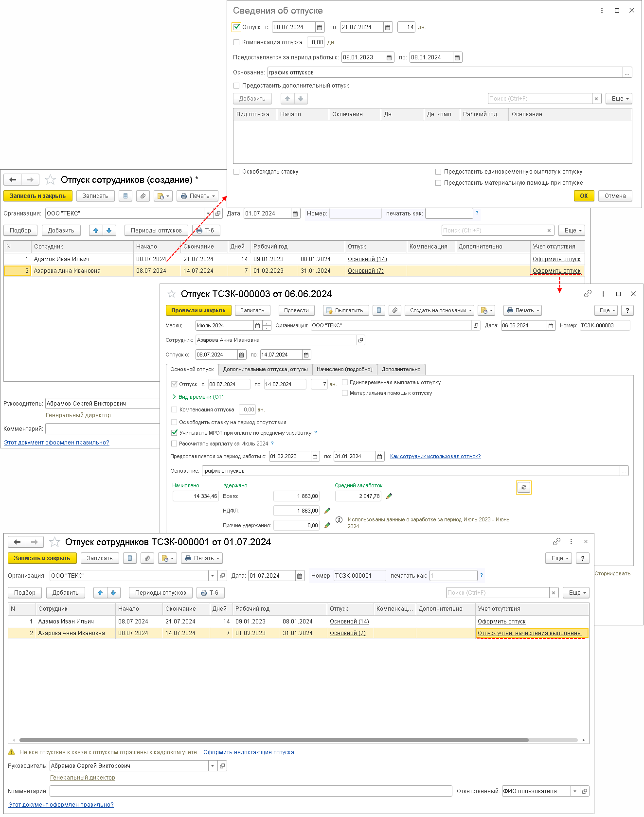Check Предоставить единовременную выплату к отпуску
Viewport: 644px width, 817px height.
click(x=438, y=172)
